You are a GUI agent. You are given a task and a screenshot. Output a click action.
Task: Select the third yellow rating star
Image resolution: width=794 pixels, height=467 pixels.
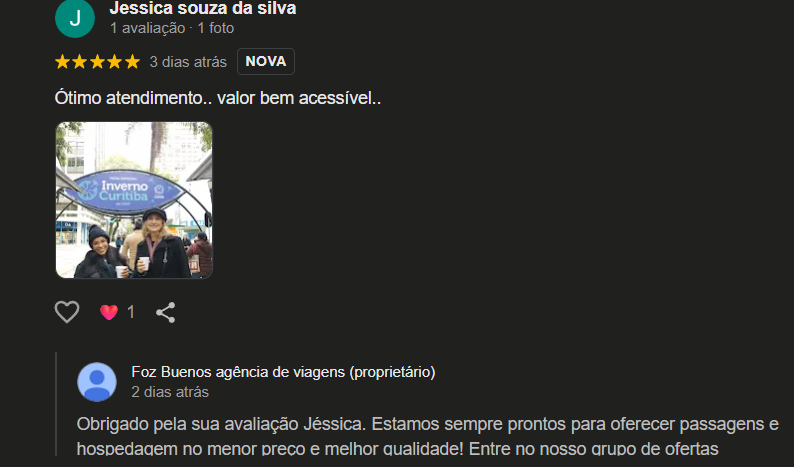click(x=97, y=62)
